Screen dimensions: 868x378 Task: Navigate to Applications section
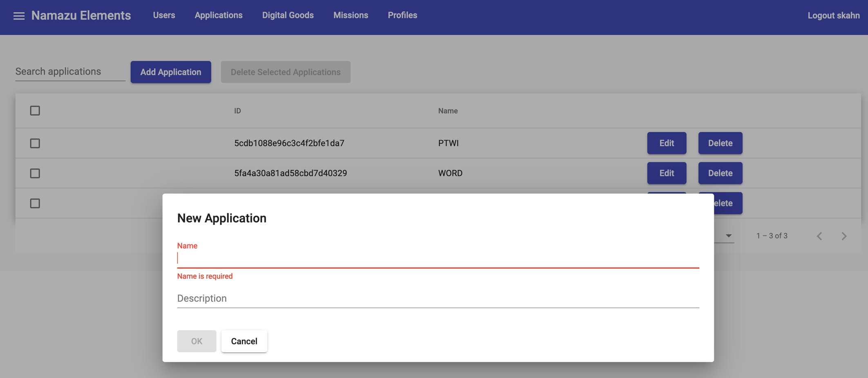(218, 15)
